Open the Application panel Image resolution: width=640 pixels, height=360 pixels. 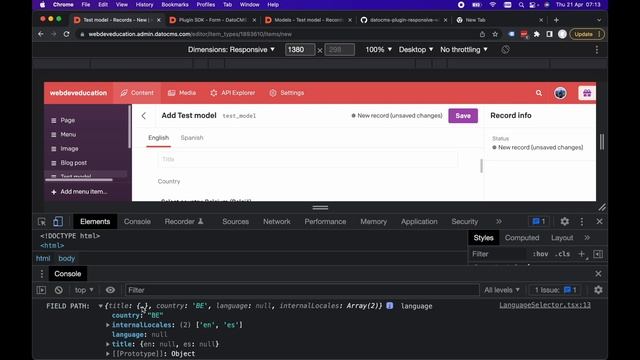[x=419, y=222]
